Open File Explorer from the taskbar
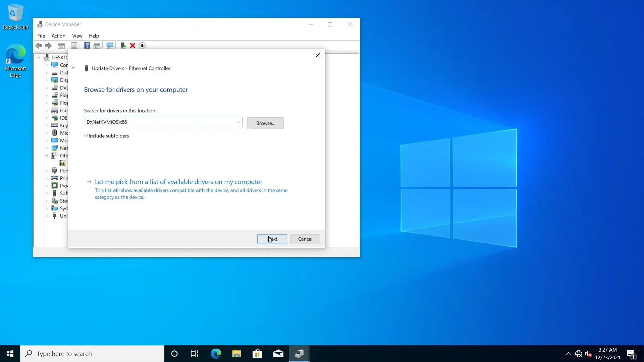Image resolution: width=644 pixels, height=362 pixels. [x=236, y=354]
